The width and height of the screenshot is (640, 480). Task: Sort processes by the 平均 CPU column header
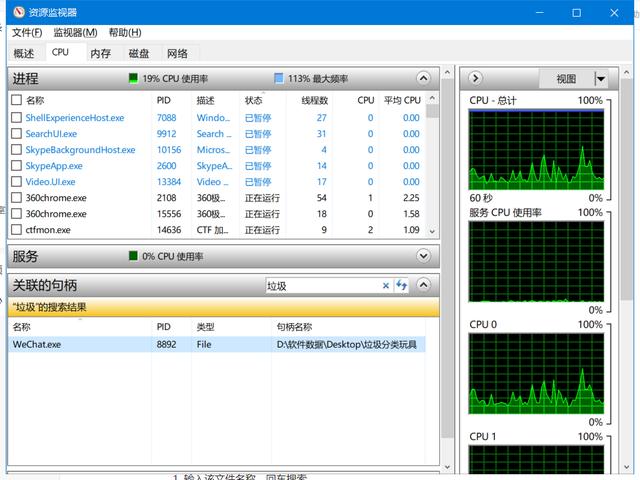tap(402, 100)
